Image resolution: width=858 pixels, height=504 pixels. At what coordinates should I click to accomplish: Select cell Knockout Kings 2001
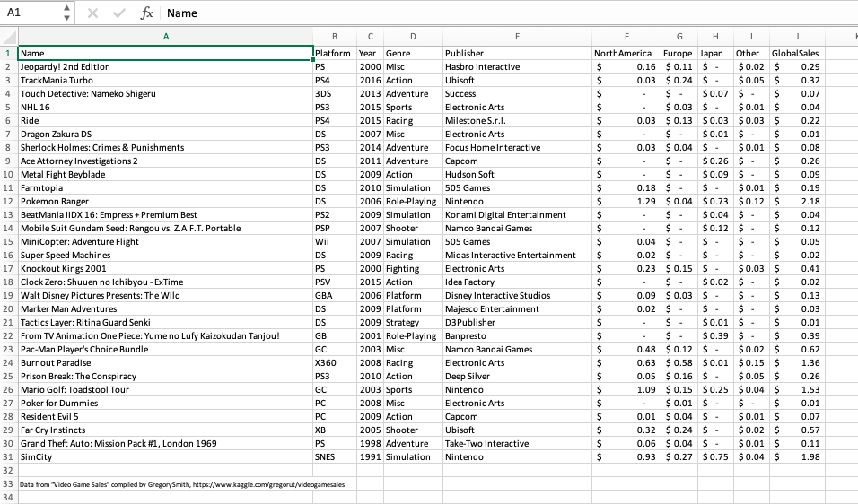166,268
